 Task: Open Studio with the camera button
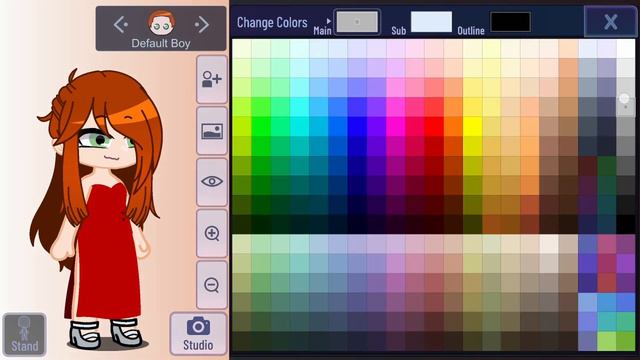(198, 333)
